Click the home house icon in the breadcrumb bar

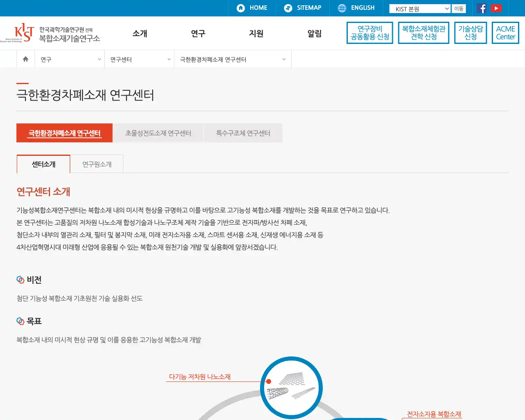pyautogui.click(x=25, y=59)
